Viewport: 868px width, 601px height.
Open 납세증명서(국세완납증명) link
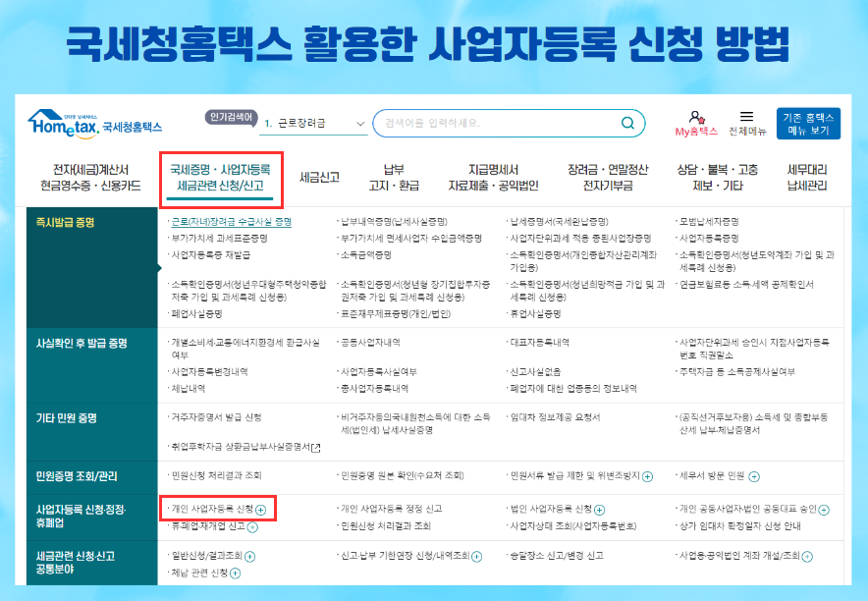click(x=559, y=221)
